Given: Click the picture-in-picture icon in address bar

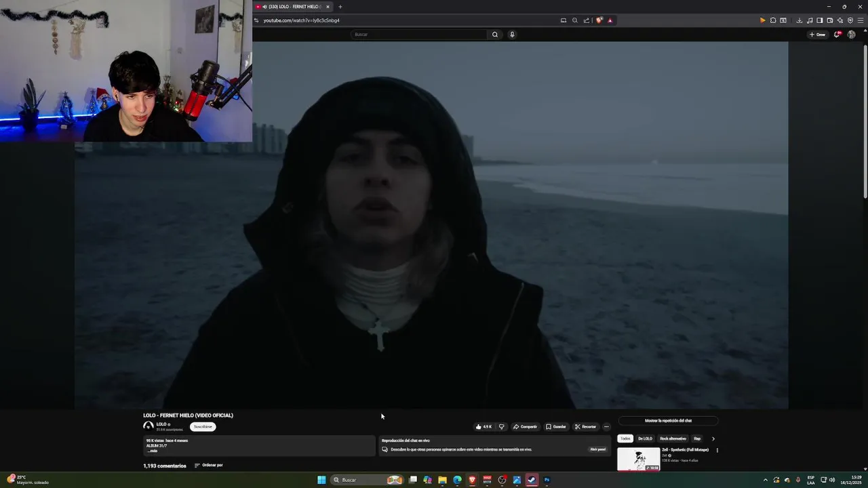Looking at the screenshot, I should point(564,20).
